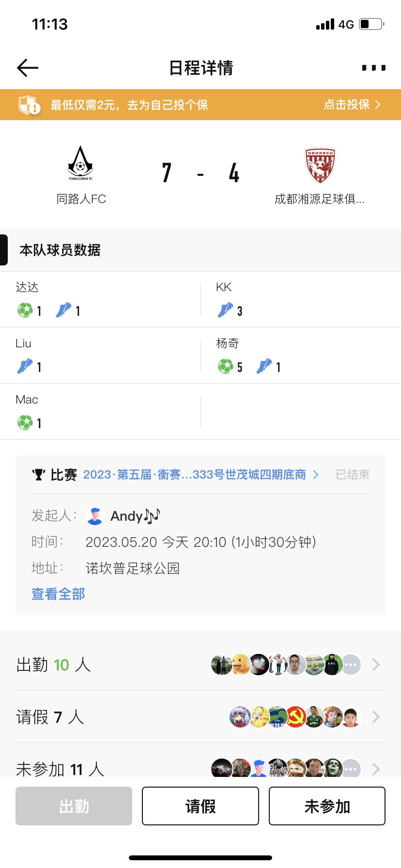The width and height of the screenshot is (401, 868).
Task: Open Mac's player stats row
Action: (x=100, y=412)
